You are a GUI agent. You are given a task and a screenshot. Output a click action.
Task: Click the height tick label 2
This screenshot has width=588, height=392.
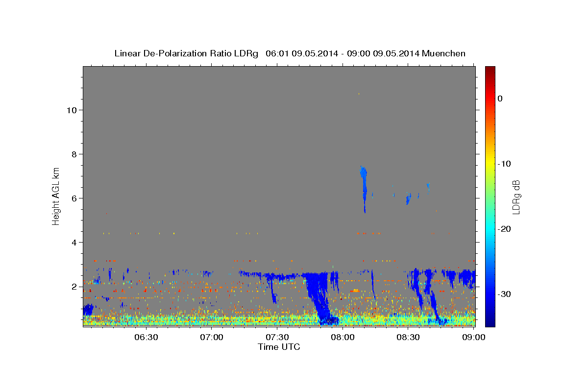(x=73, y=287)
